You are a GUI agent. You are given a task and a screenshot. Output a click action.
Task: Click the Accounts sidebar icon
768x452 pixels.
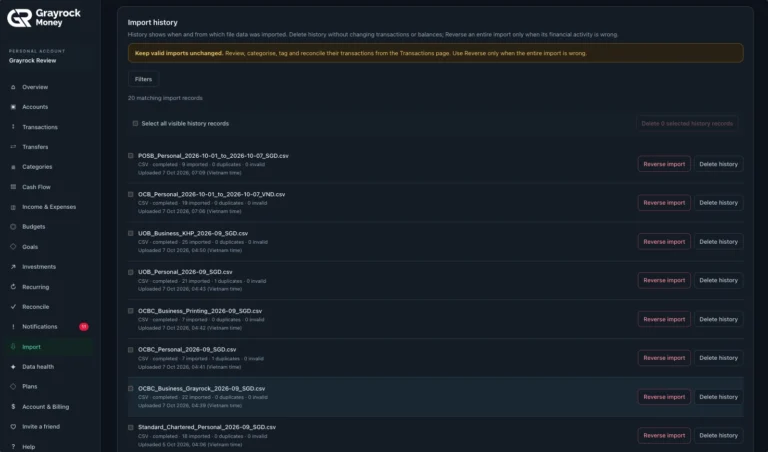[x=13, y=107]
